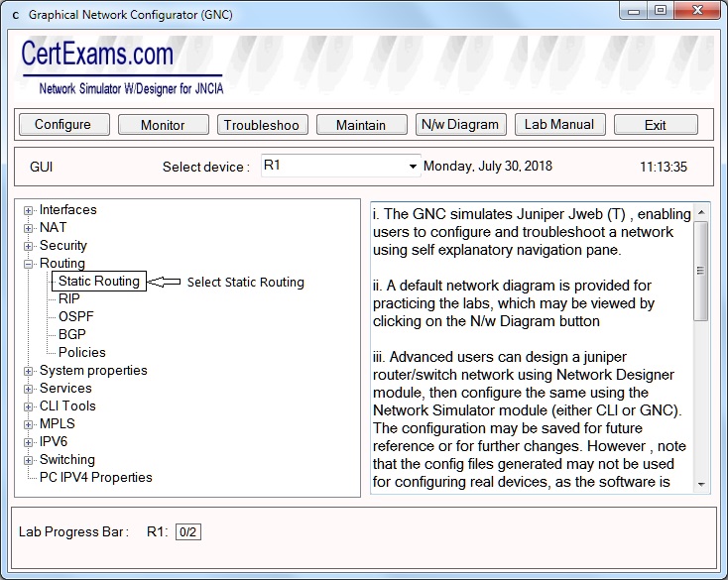This screenshot has height=580, width=728.
Task: Open the Select device dropdown
Action: click(x=413, y=167)
